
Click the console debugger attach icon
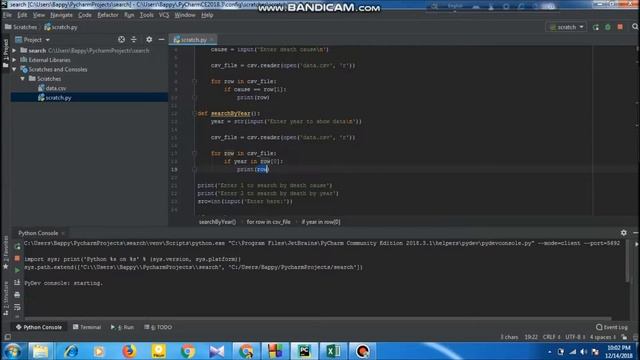coord(17,282)
